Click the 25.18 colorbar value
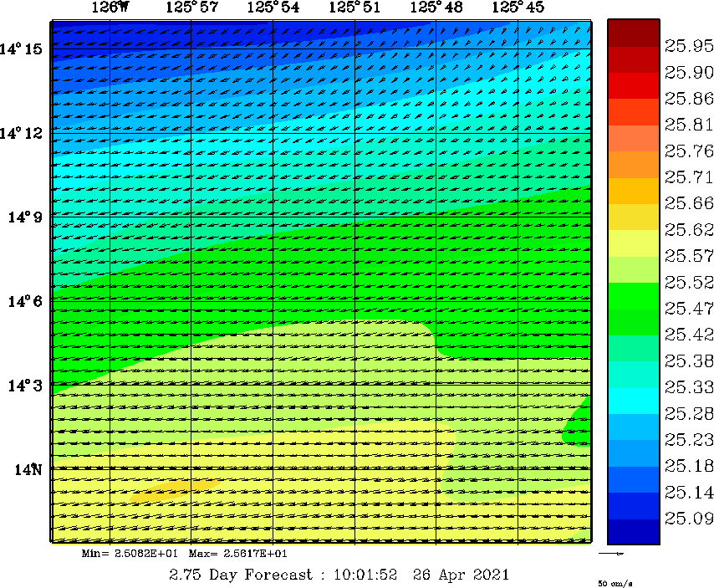 (x=689, y=466)
